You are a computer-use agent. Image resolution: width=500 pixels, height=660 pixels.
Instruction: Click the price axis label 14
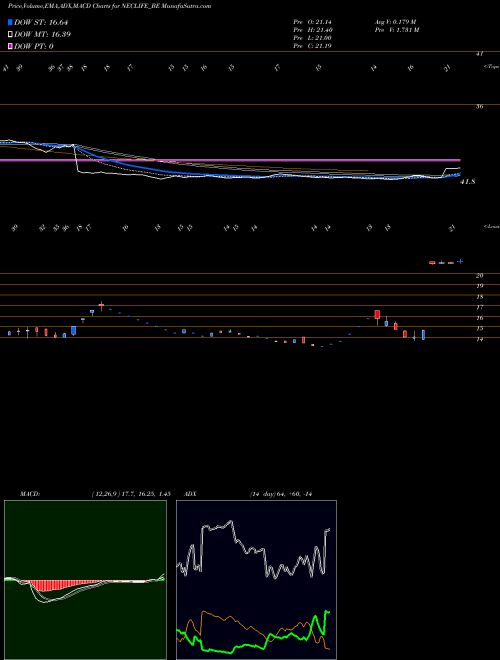point(479,339)
